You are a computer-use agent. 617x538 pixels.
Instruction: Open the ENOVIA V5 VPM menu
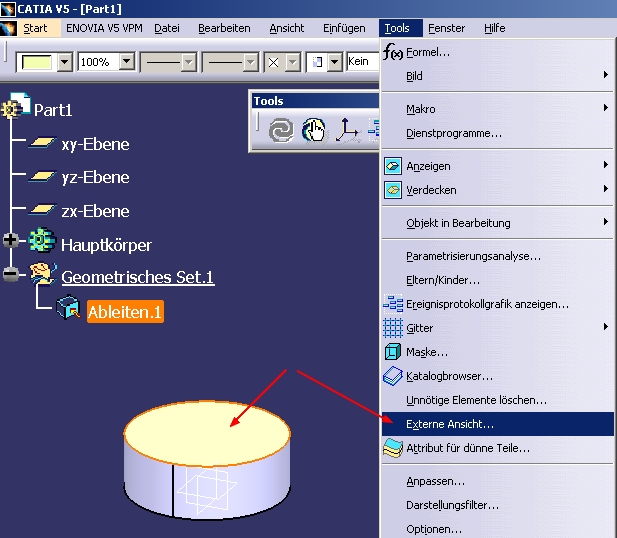[x=104, y=28]
